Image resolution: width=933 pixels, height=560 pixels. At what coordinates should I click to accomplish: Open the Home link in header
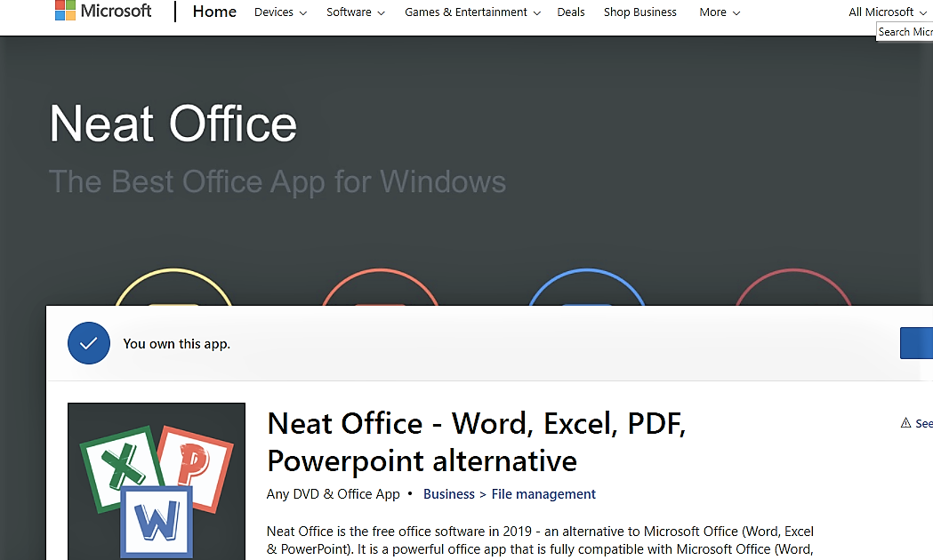214,12
